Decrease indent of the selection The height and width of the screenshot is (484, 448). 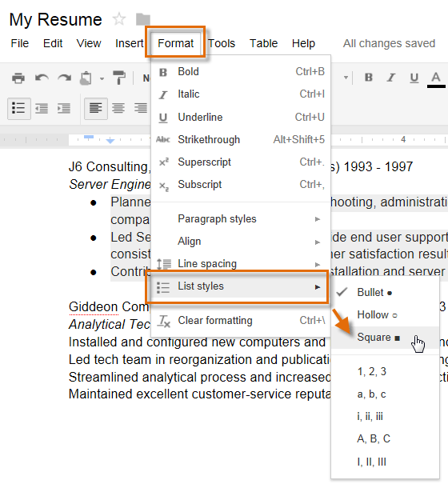tap(42, 108)
